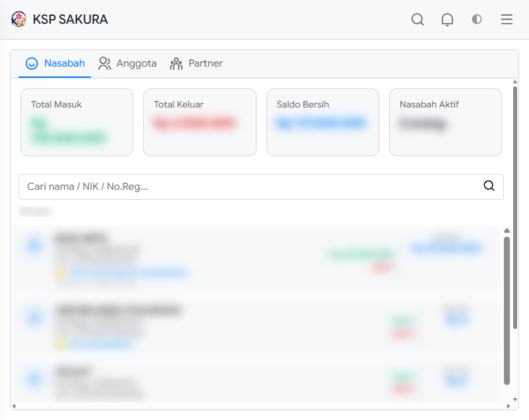Screen dimensions: 529x420
Task: Click magnifier icon inside search field
Action: tap(489, 185)
